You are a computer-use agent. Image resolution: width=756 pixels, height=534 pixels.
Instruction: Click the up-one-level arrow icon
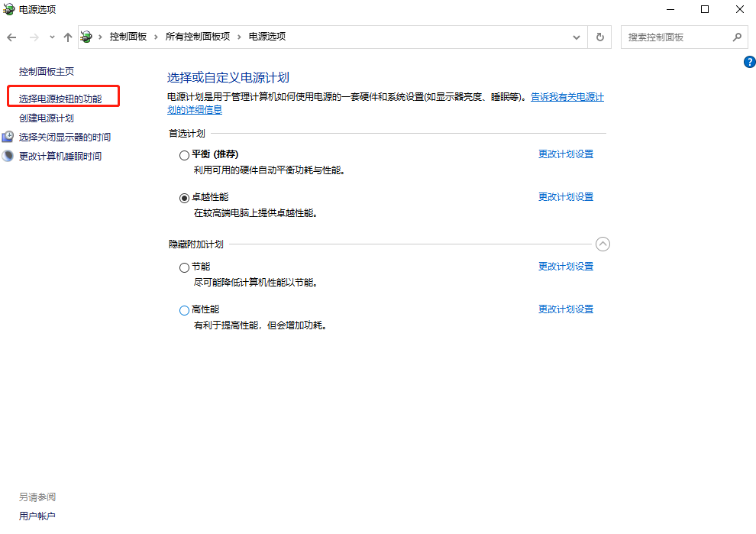pyautogui.click(x=67, y=36)
